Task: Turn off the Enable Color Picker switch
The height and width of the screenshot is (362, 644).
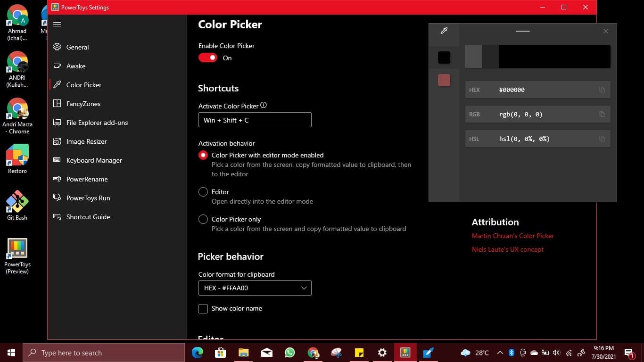Action: pyautogui.click(x=207, y=58)
